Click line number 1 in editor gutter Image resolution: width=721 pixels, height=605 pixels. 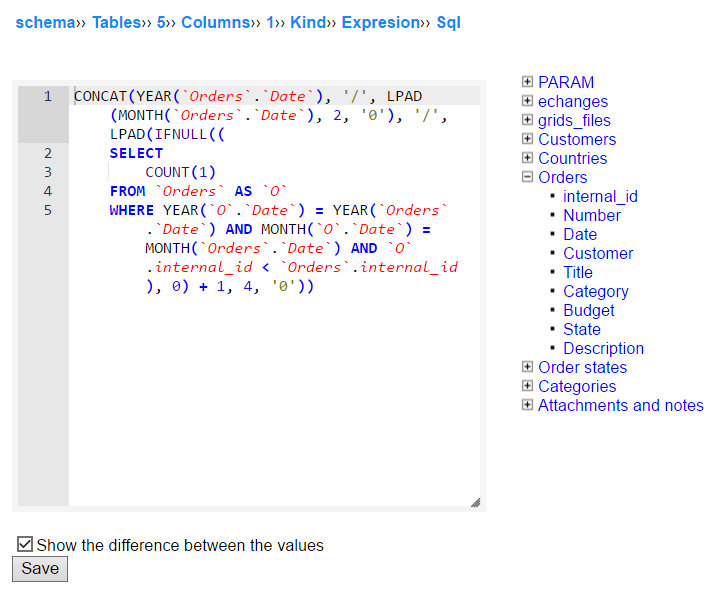click(x=48, y=96)
